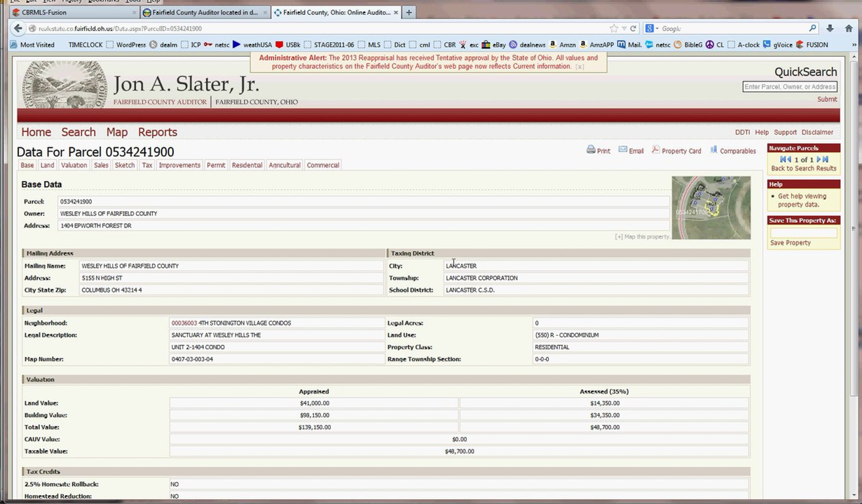Bookmark page with the star icon

614,28
